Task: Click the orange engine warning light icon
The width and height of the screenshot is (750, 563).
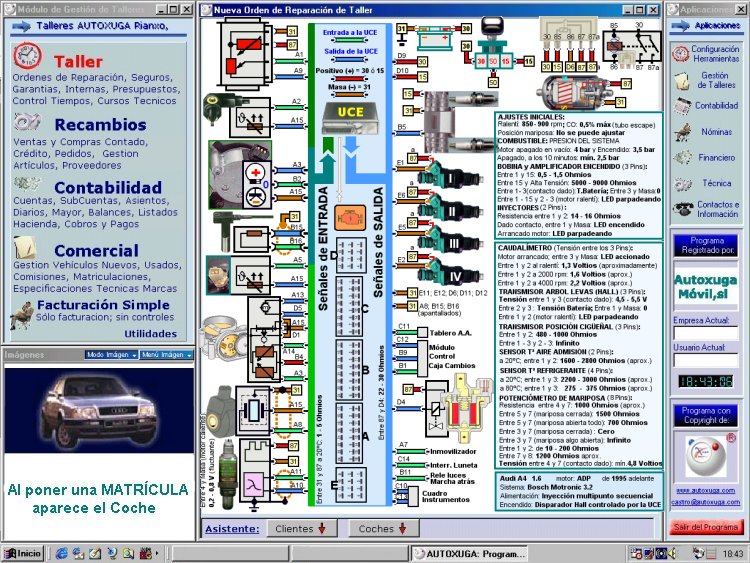Action: (x=350, y=219)
